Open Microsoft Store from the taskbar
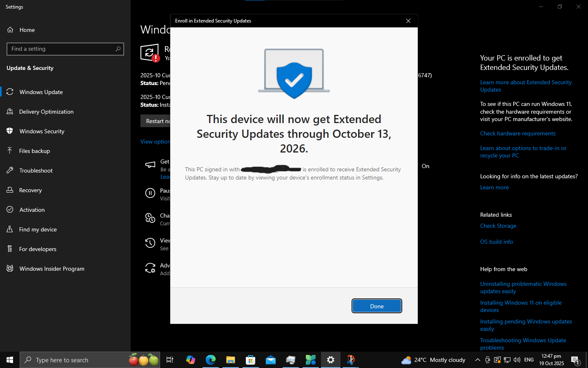The width and height of the screenshot is (588, 368). click(x=250, y=360)
